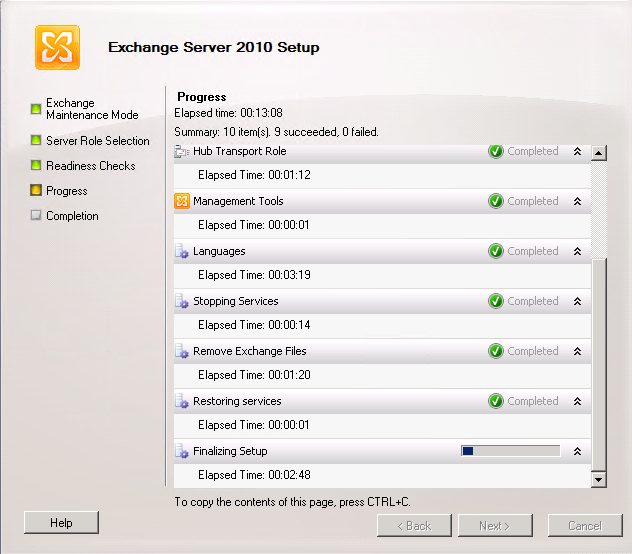Click Elapsed Time 00:02:48 text

pyautogui.click(x=254, y=475)
